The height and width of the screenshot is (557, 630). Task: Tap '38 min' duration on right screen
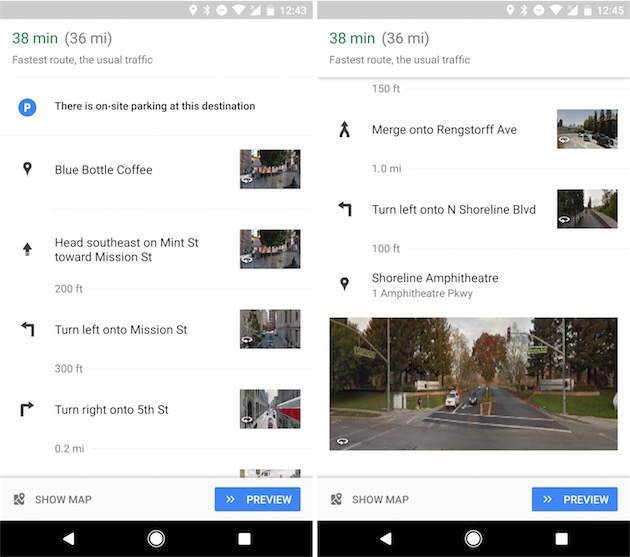(352, 38)
